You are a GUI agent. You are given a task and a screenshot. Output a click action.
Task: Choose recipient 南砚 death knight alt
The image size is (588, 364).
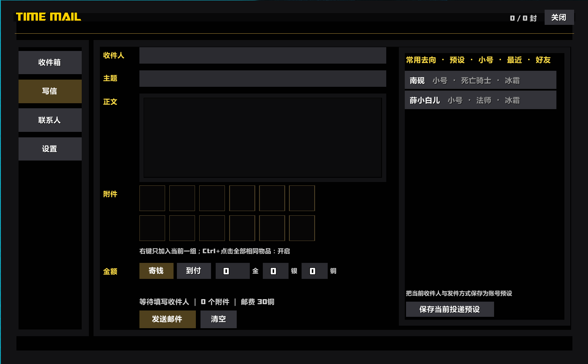[x=481, y=80]
